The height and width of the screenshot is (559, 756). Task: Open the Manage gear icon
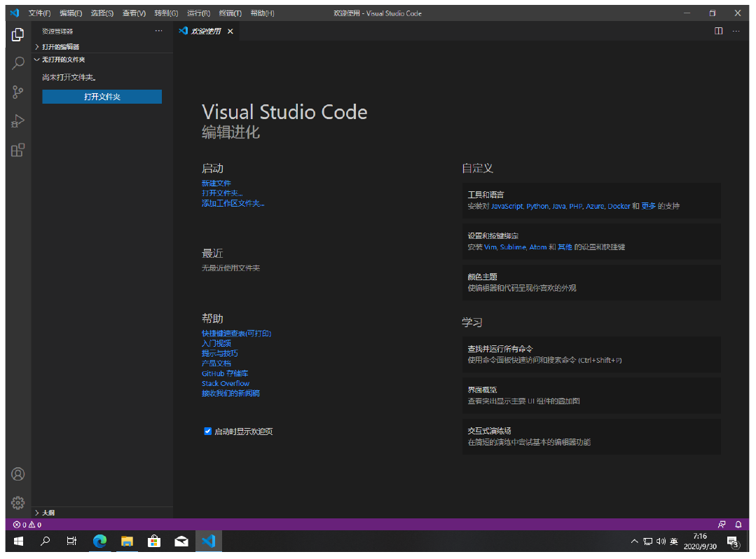[18, 503]
